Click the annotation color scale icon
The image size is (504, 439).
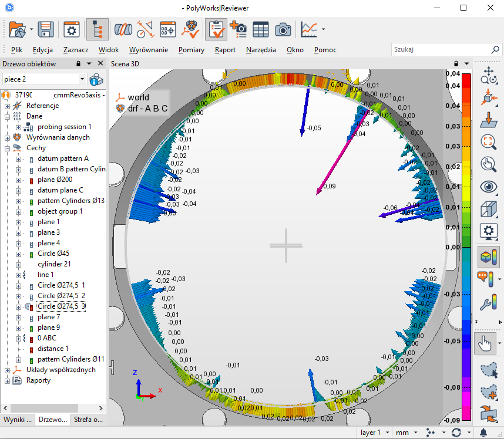coord(486,279)
